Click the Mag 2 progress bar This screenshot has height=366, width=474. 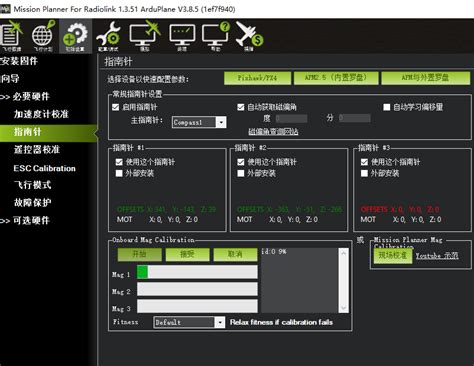[x=197, y=289]
